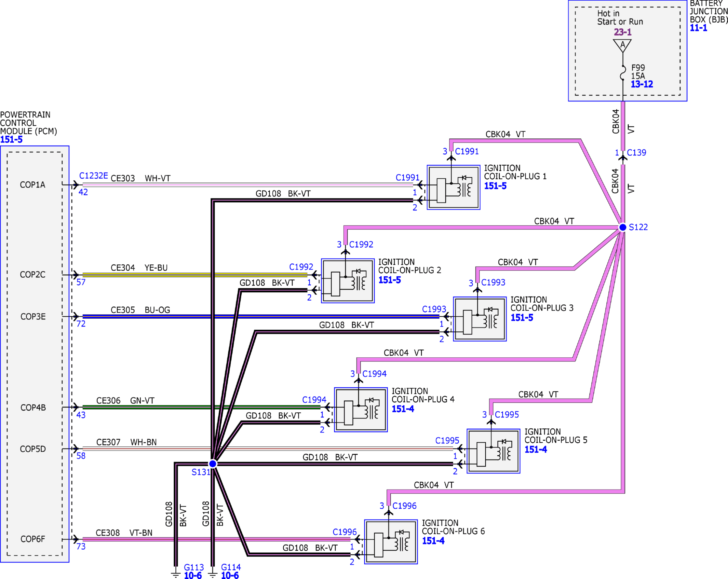Select connector label C139
Image resolution: width=728 pixels, height=579 pixels.
click(x=636, y=153)
